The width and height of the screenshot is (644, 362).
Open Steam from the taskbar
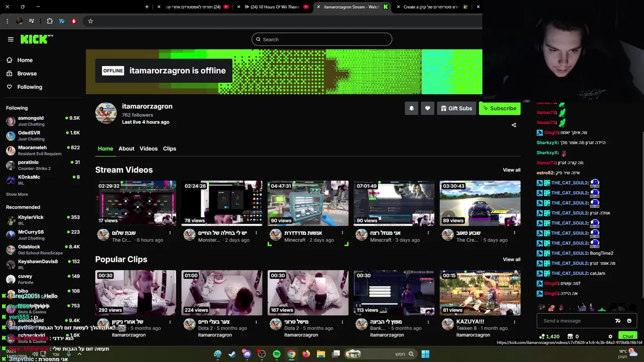[232, 354]
